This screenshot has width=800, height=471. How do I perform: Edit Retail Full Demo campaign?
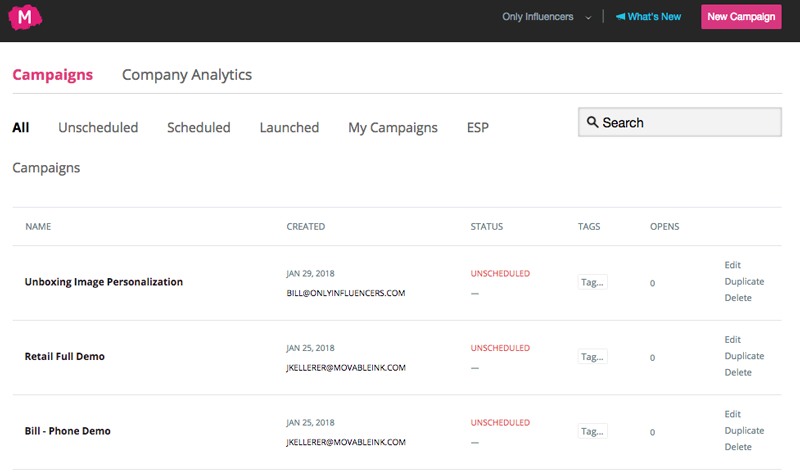pos(733,339)
